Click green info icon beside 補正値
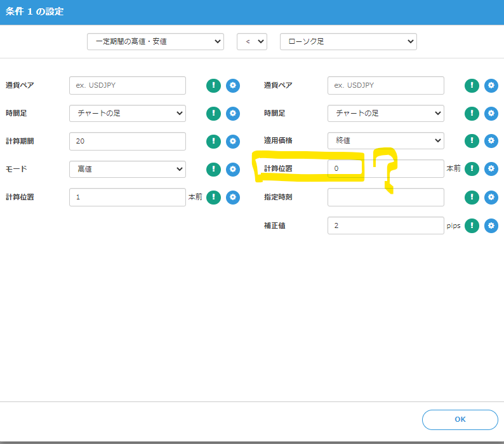 point(472,225)
